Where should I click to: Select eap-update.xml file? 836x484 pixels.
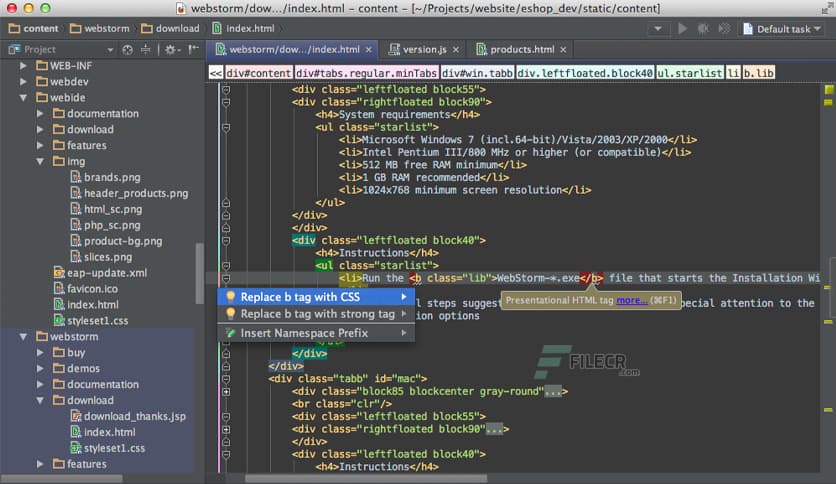100,273
